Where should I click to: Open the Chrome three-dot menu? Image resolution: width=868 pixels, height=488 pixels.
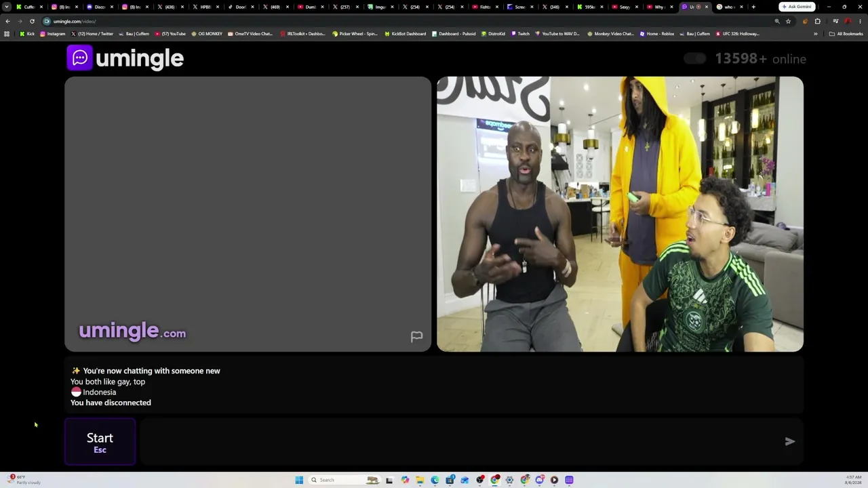click(860, 21)
